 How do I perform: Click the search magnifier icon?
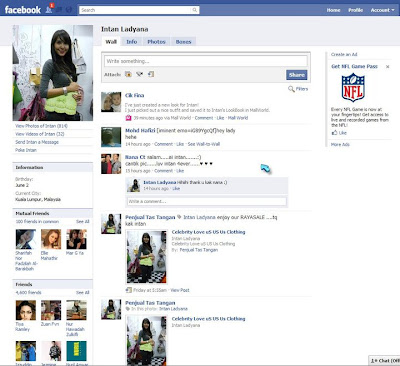pyautogui.click(x=195, y=10)
